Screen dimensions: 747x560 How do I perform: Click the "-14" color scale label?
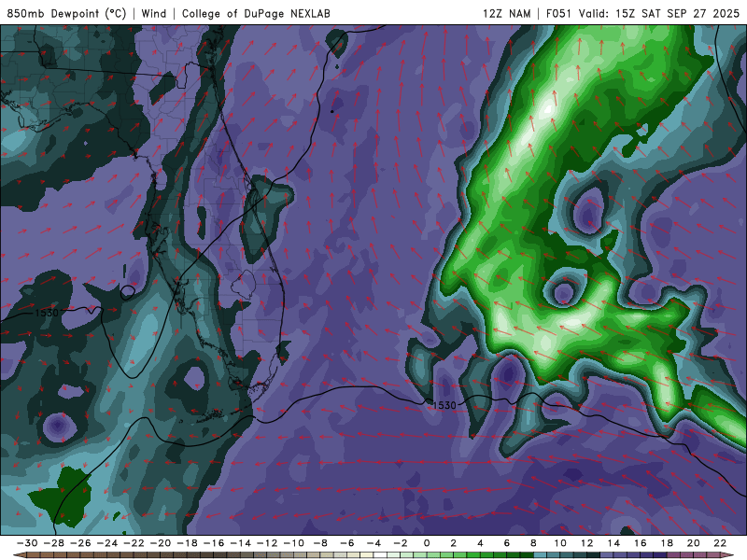tap(240, 543)
